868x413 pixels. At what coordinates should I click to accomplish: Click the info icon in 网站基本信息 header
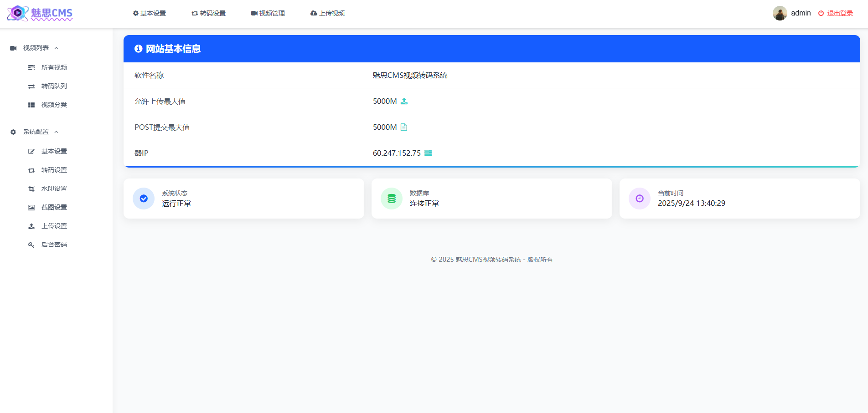pos(138,49)
